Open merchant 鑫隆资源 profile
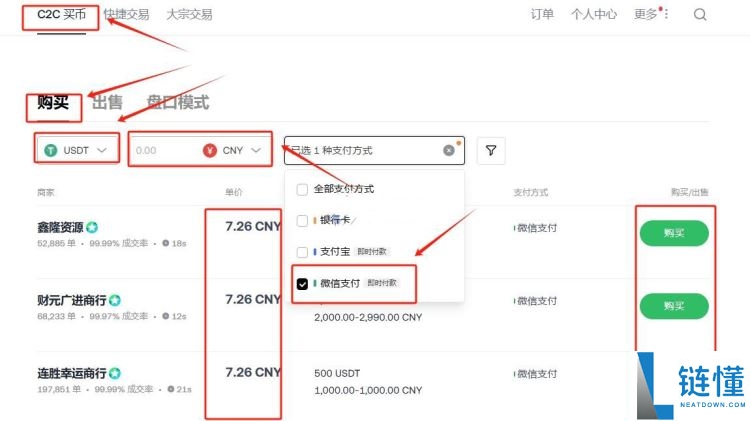The width and height of the screenshot is (750, 421). click(60, 227)
